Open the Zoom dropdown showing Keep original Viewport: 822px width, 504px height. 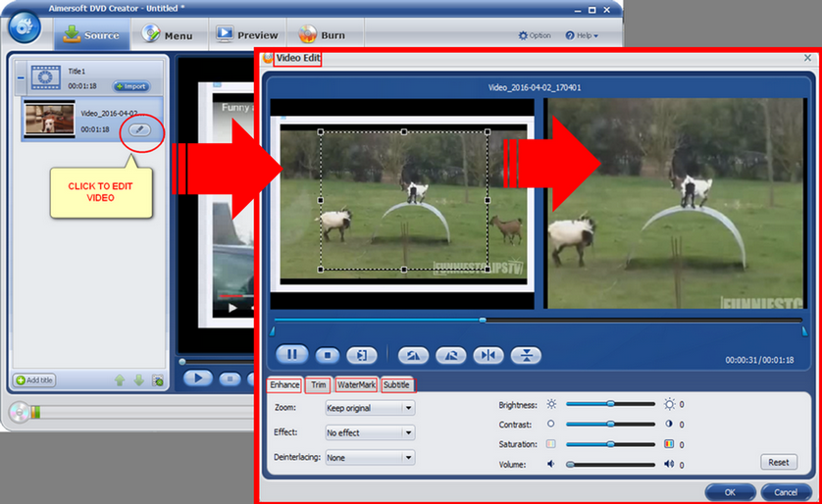coord(370,408)
